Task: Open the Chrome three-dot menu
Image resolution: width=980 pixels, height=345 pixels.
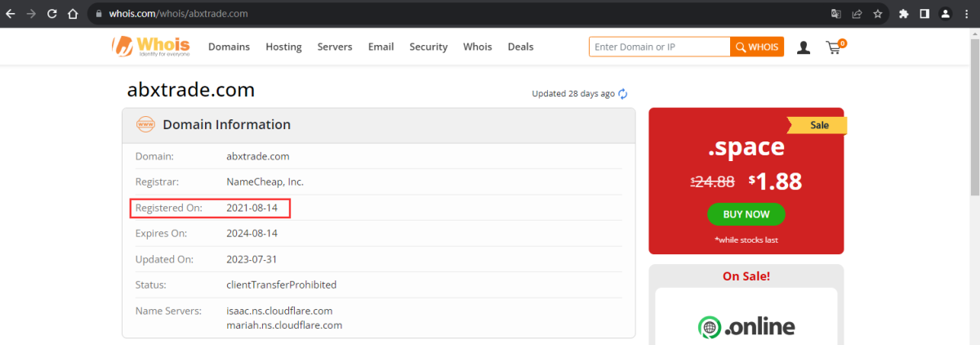Action: click(x=967, y=14)
